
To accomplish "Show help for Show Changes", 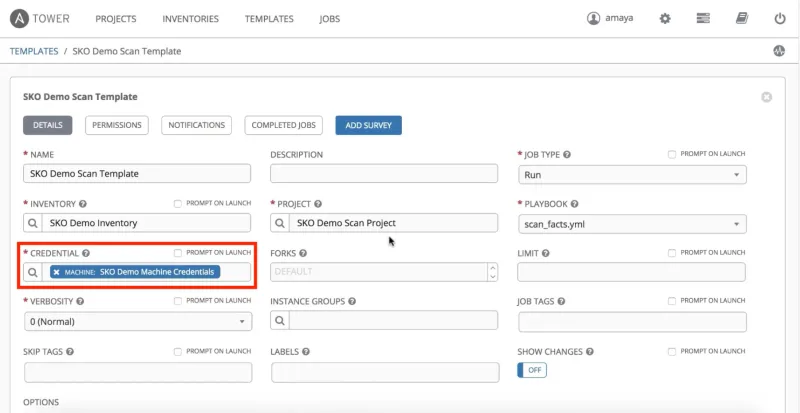I will click(x=589, y=352).
